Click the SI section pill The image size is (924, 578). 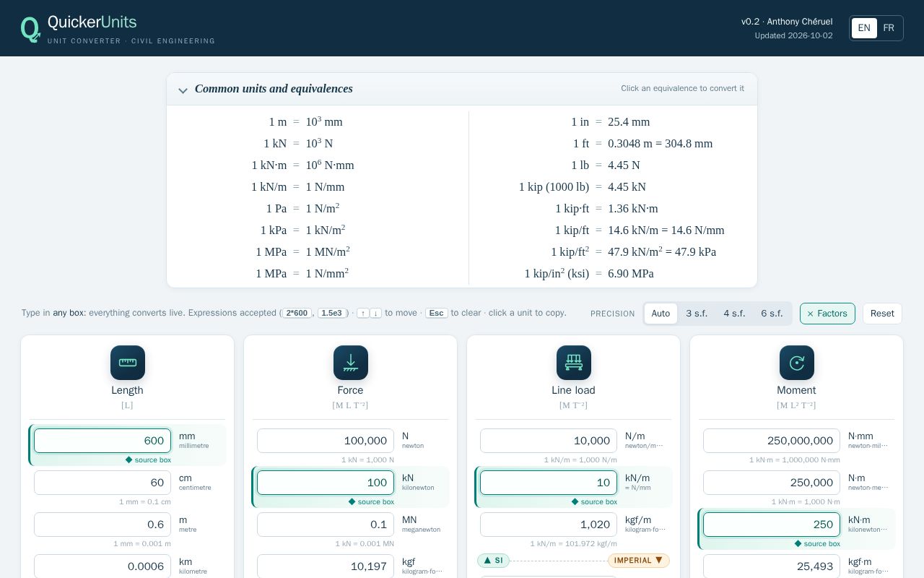pyautogui.click(x=493, y=561)
